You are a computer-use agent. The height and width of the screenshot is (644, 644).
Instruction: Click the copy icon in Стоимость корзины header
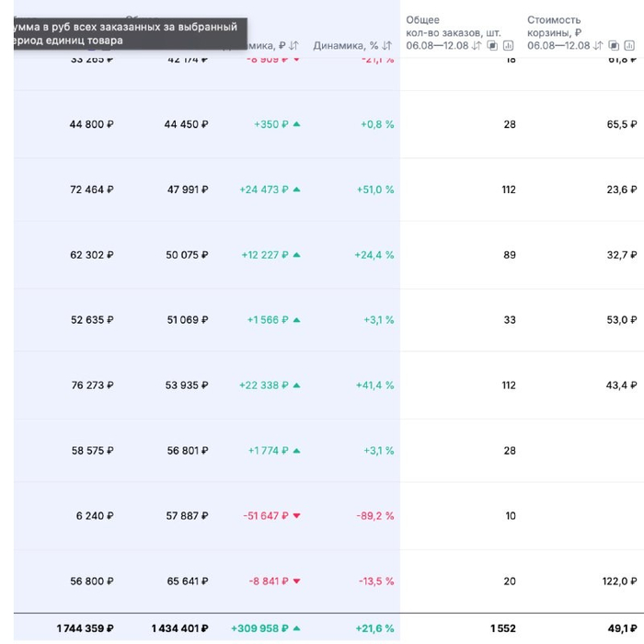(614, 45)
